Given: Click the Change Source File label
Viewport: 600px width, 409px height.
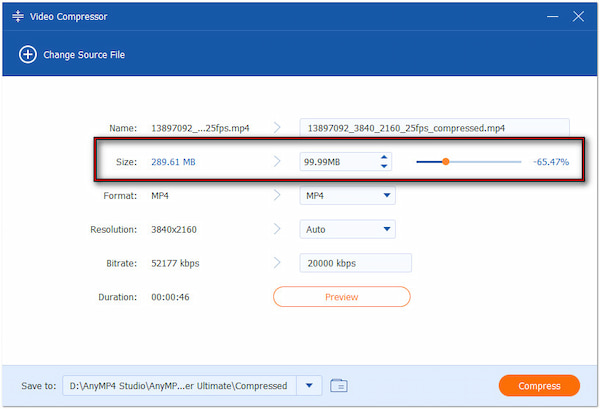Looking at the screenshot, I should click(x=83, y=54).
